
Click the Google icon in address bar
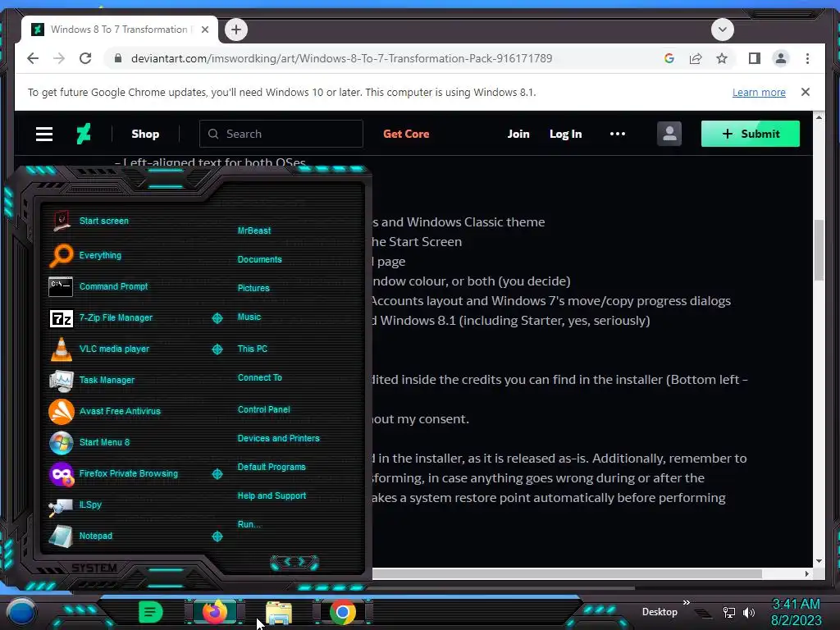tap(669, 58)
